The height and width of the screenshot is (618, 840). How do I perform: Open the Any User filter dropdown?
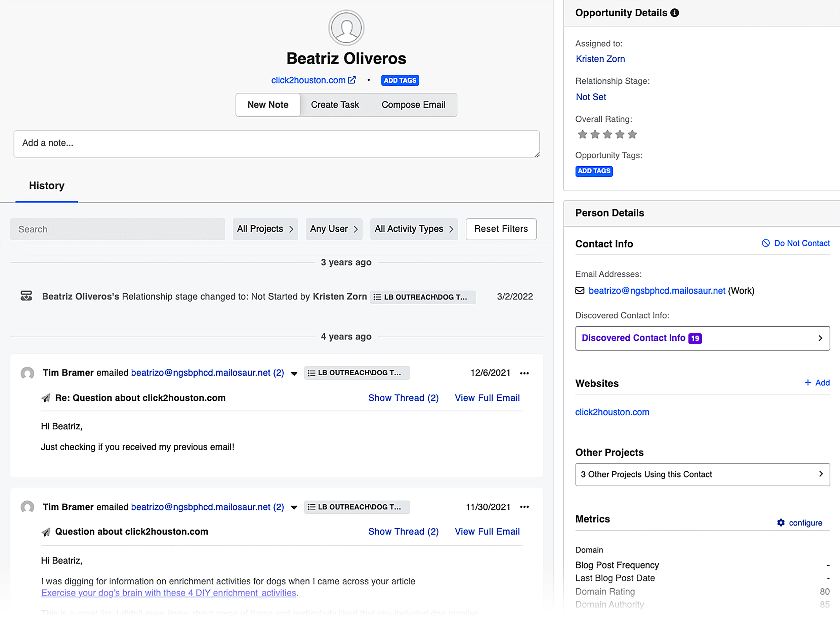(333, 229)
